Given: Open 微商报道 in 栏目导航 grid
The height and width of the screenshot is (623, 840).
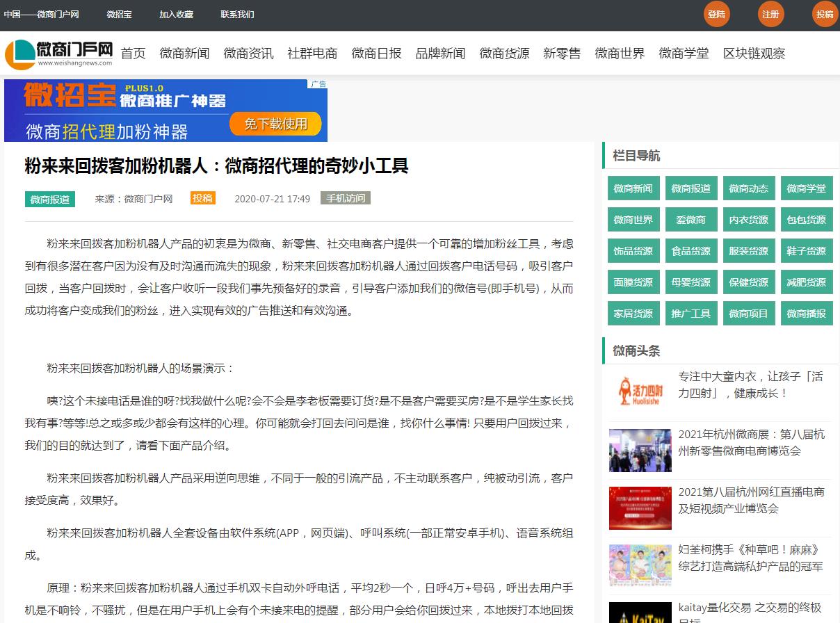Looking at the screenshot, I should point(690,188).
